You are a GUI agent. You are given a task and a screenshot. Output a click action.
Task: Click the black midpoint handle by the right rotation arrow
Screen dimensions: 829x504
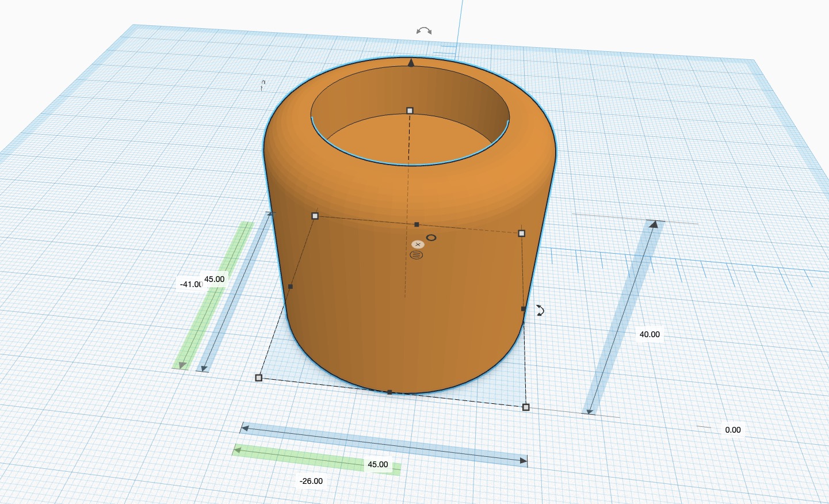[x=524, y=309]
